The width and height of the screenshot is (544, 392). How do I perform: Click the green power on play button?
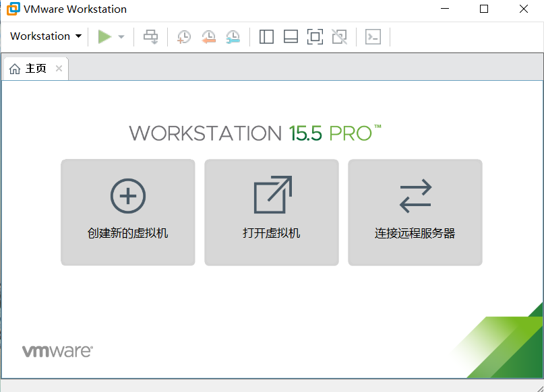click(104, 37)
